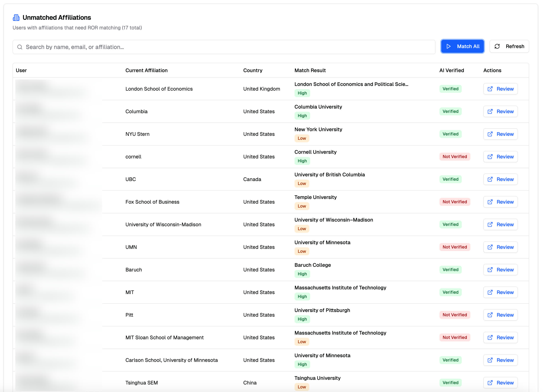Click the Not Verified badge for UMN
The height and width of the screenshot is (392, 546).
point(455,247)
